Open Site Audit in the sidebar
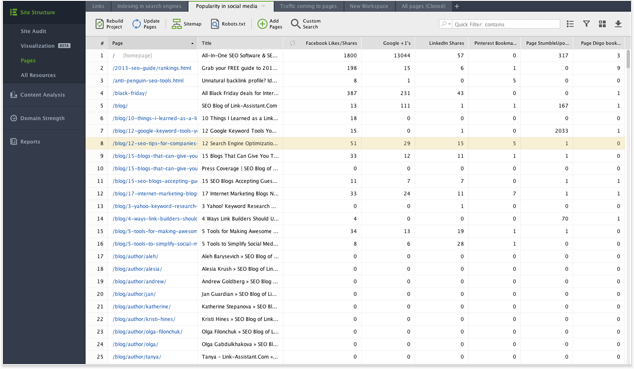The height and width of the screenshot is (369, 634). 34,31
